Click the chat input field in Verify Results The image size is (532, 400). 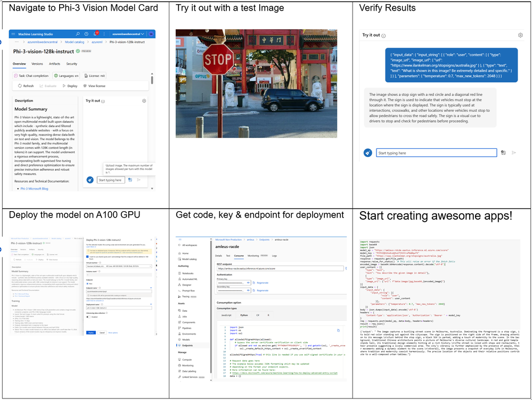pyautogui.click(x=436, y=153)
